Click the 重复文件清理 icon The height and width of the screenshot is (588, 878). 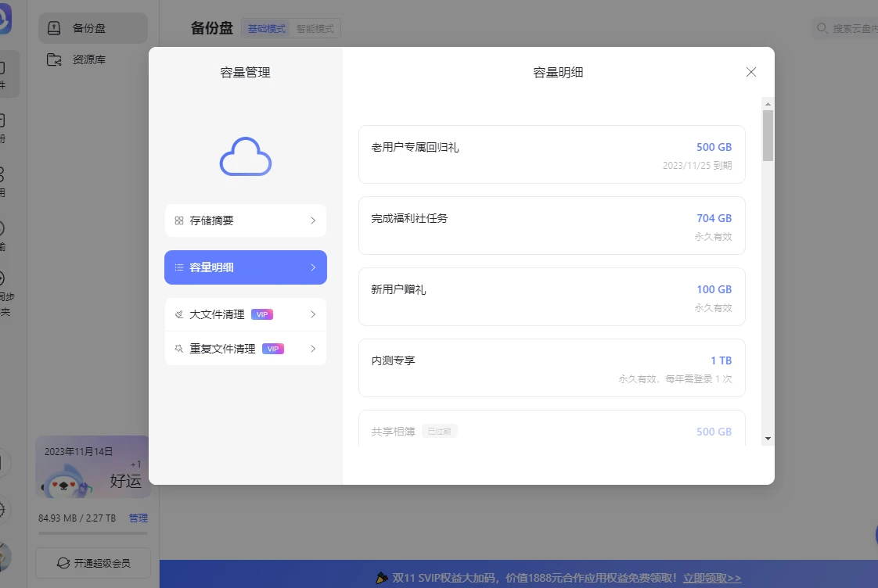[179, 349]
